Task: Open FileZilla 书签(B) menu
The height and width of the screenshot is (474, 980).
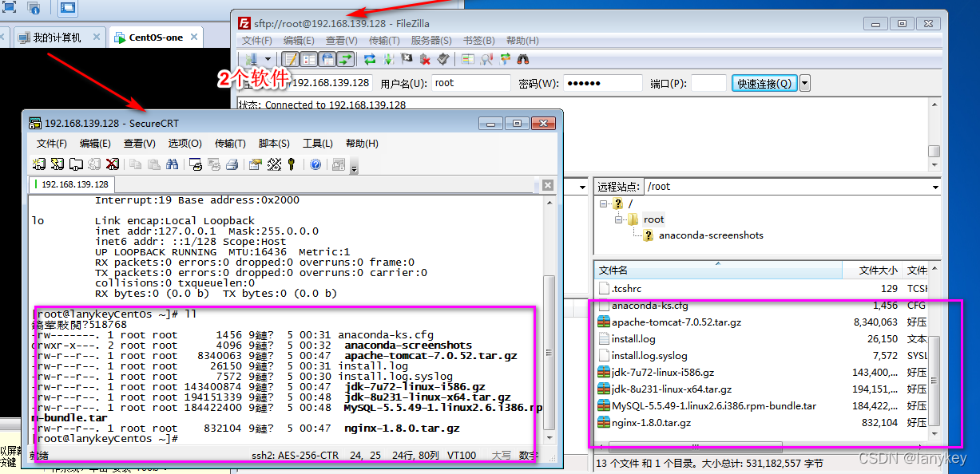Action: (x=478, y=40)
